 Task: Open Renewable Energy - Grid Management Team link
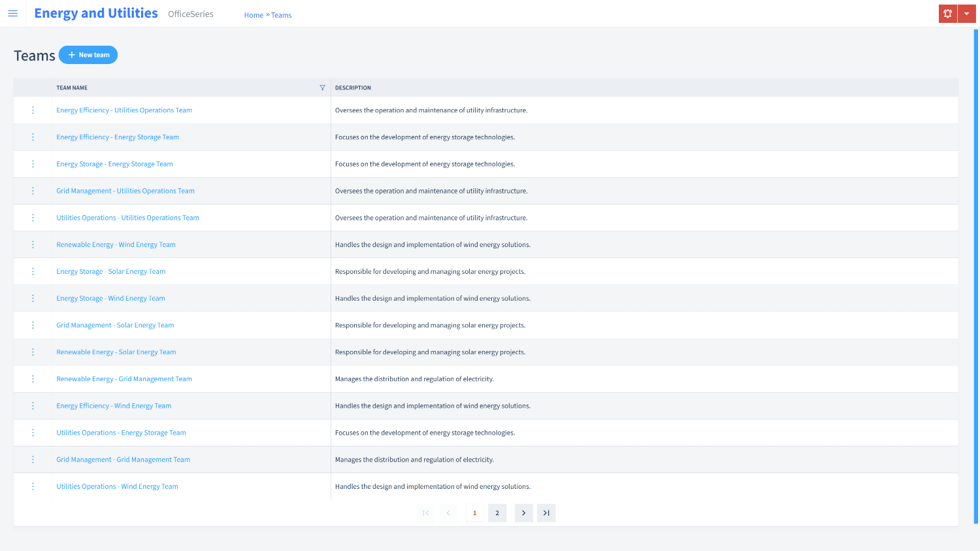(x=124, y=379)
